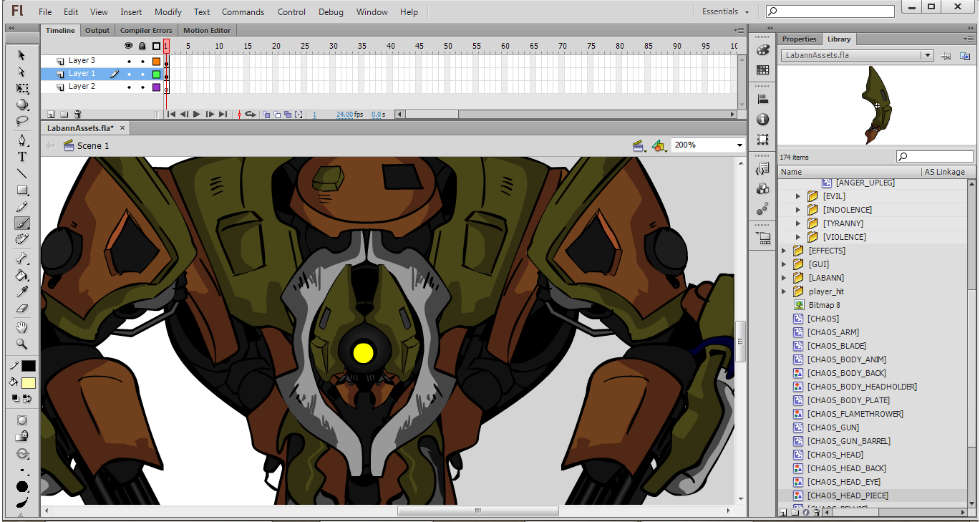The height and width of the screenshot is (522, 980).
Task: Toggle Onion Skin in timeline
Action: point(266,115)
